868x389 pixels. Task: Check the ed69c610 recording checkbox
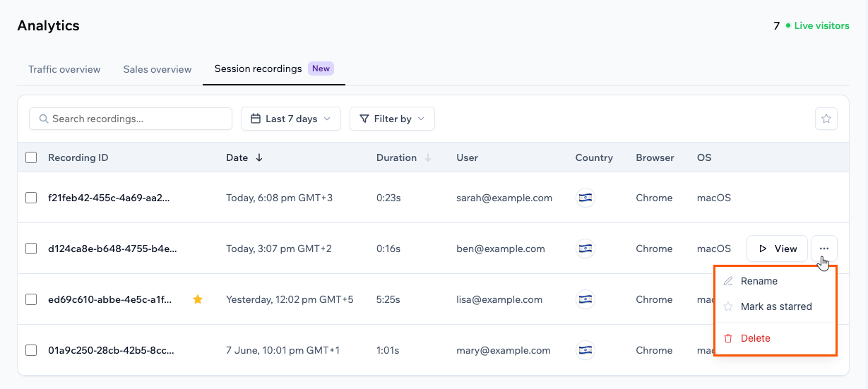31,299
